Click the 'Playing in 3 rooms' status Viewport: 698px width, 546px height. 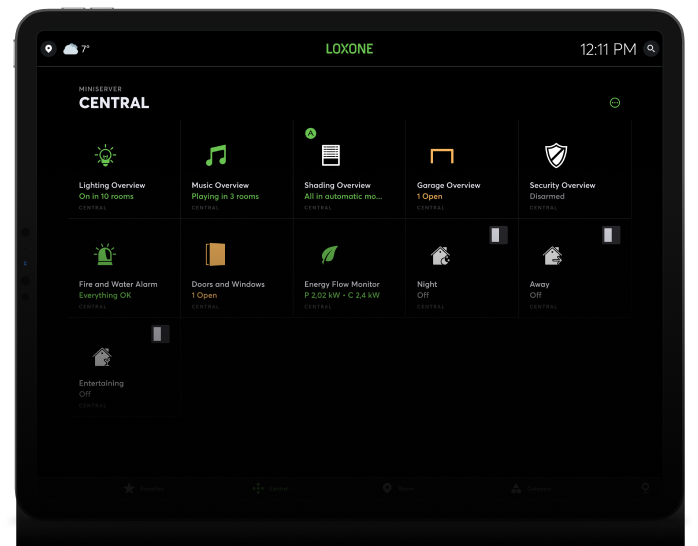tap(225, 196)
